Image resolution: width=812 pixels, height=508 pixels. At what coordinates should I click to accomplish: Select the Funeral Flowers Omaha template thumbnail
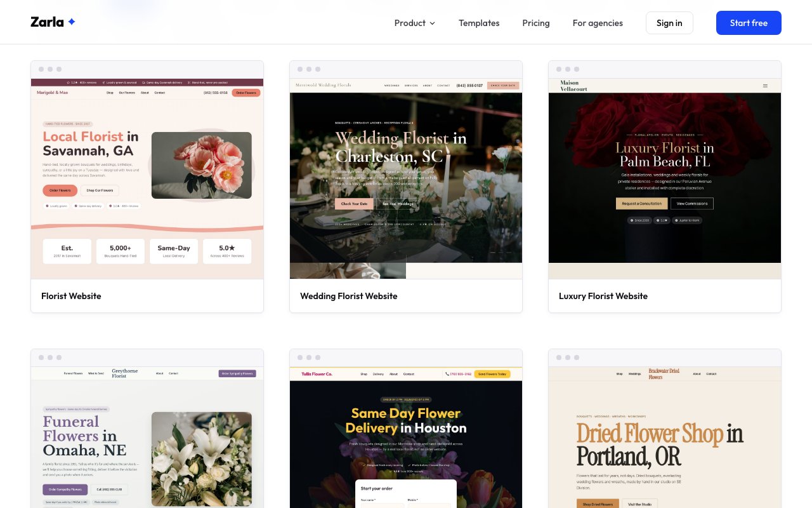(147, 438)
